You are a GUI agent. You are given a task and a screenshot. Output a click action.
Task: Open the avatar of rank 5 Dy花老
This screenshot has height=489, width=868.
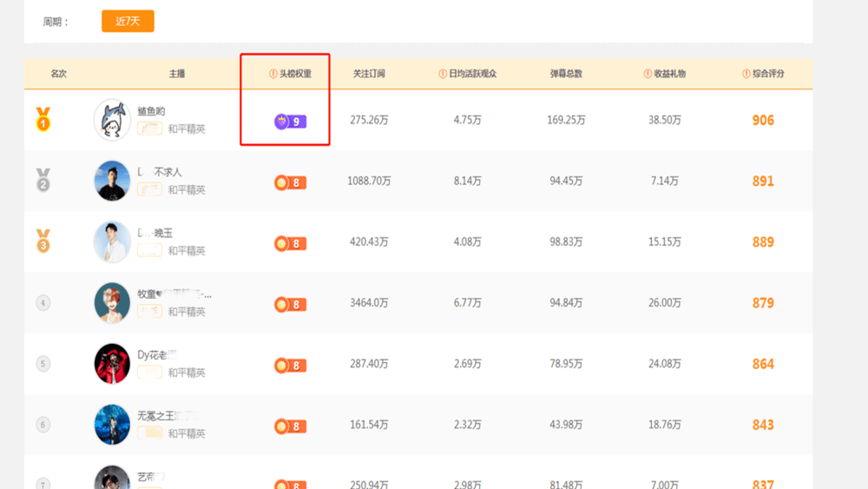click(112, 364)
